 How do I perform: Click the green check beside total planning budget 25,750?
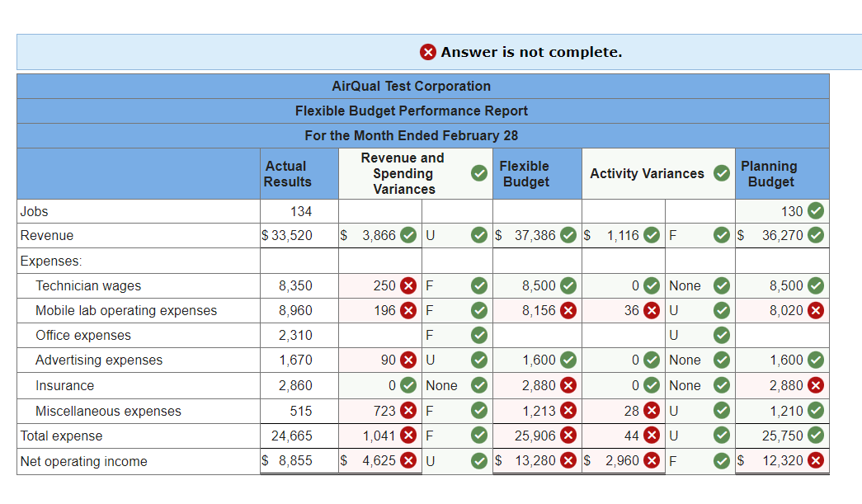pyautogui.click(x=816, y=436)
